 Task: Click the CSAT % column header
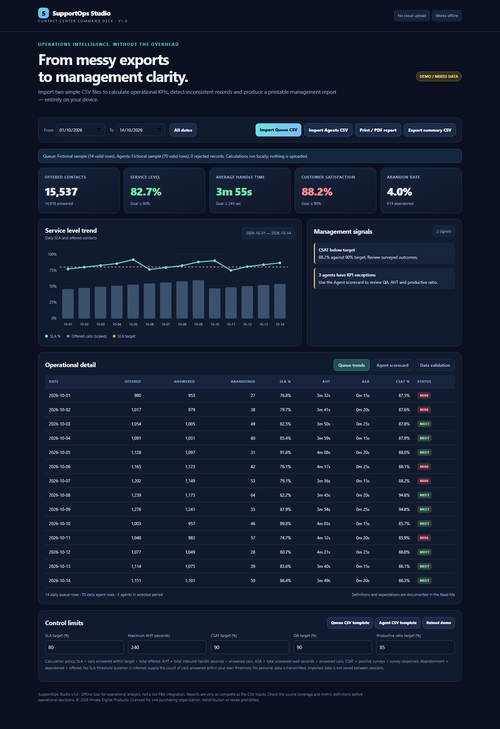pos(403,382)
